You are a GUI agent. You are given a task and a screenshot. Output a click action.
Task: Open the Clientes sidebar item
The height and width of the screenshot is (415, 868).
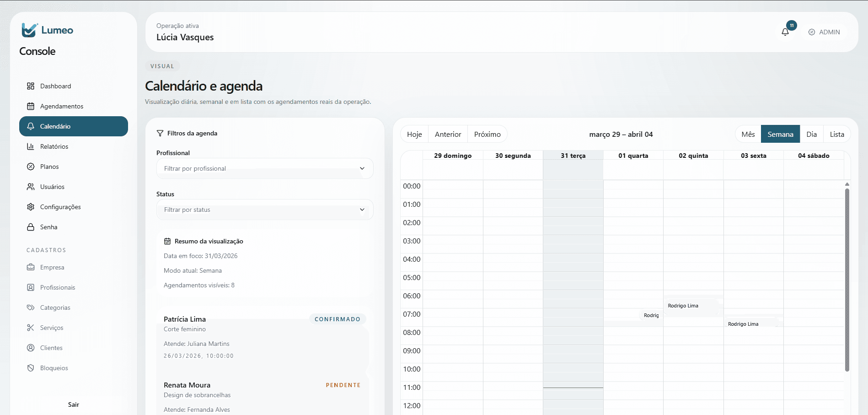tap(51, 348)
